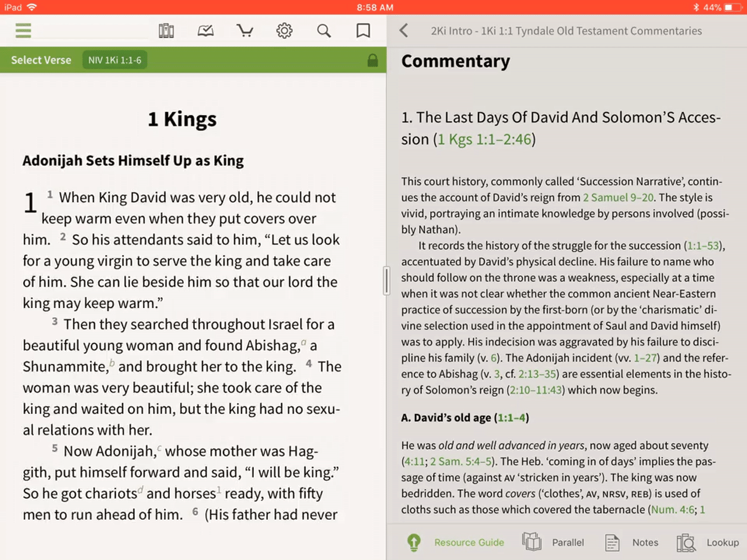747x560 pixels.
Task: Open the store shopping cart
Action: (x=245, y=30)
